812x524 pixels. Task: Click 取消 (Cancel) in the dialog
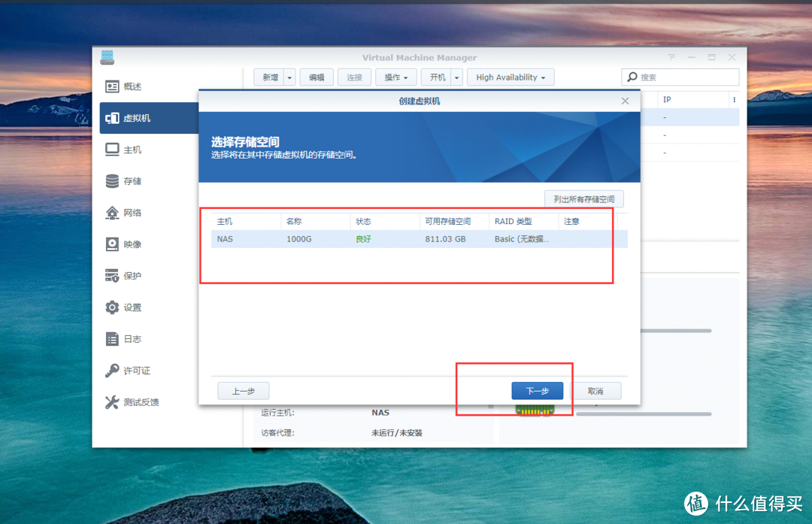pyautogui.click(x=595, y=391)
